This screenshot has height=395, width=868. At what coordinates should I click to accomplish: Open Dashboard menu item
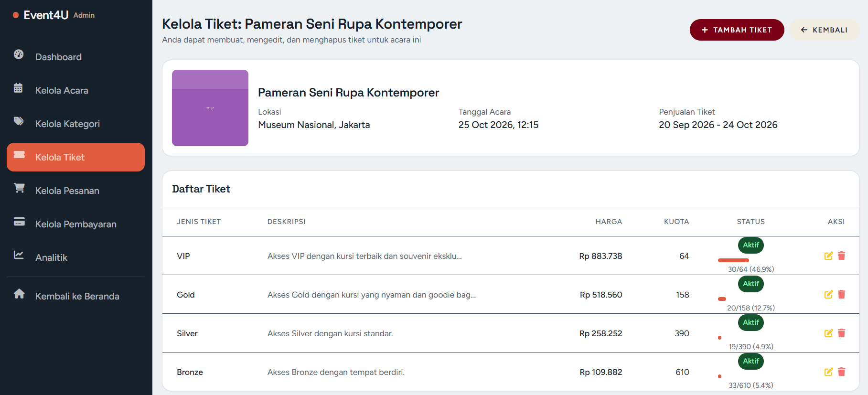[x=75, y=57]
